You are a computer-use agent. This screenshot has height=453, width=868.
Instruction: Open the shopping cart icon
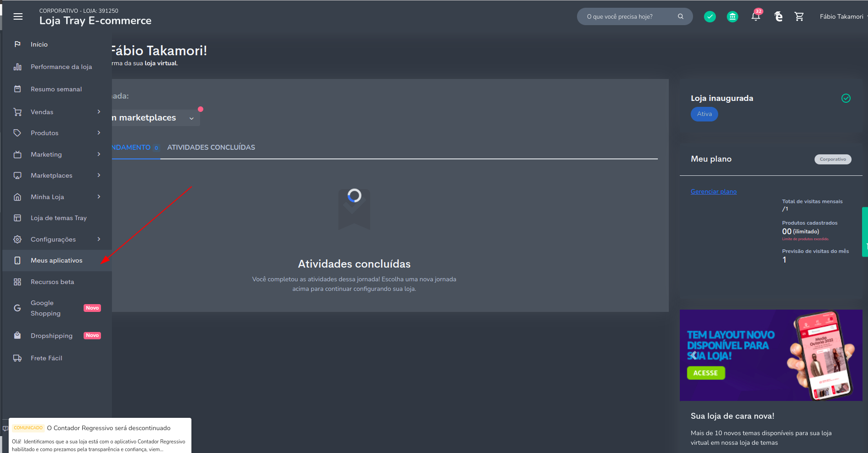[x=799, y=17]
